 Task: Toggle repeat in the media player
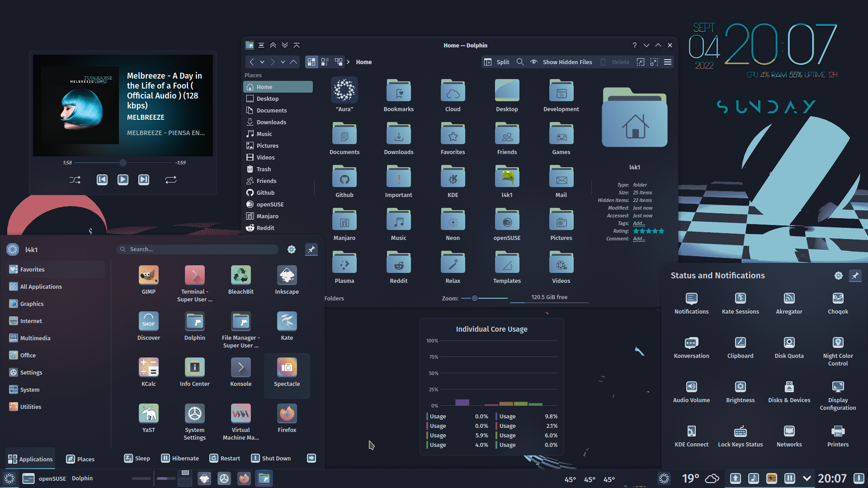click(x=171, y=180)
